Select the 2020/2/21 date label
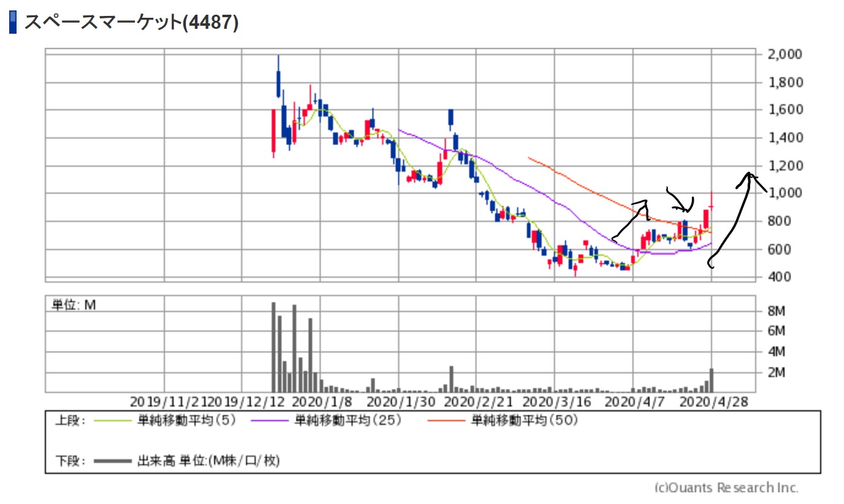 click(478, 402)
